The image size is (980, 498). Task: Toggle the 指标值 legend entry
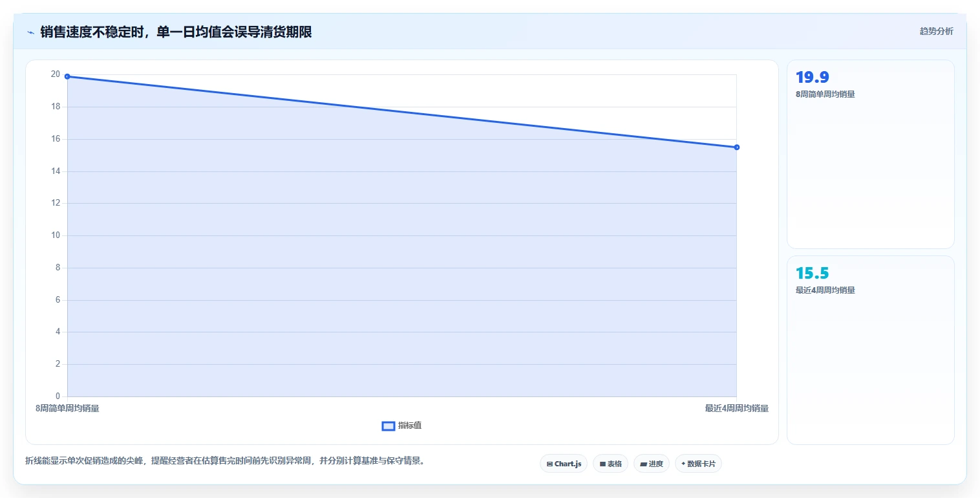402,426
